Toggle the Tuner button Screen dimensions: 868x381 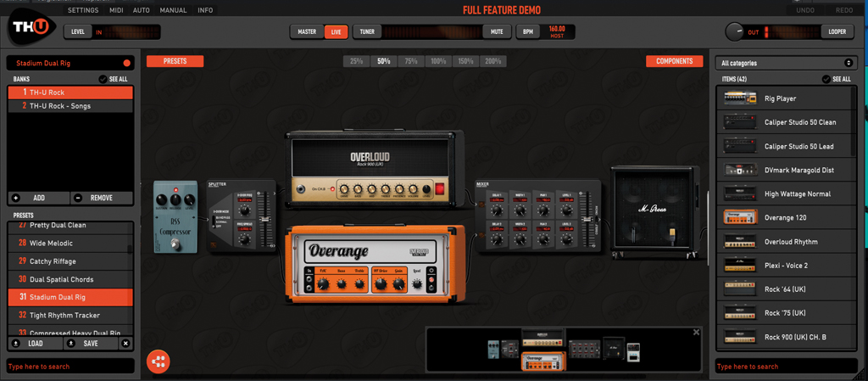tap(367, 32)
